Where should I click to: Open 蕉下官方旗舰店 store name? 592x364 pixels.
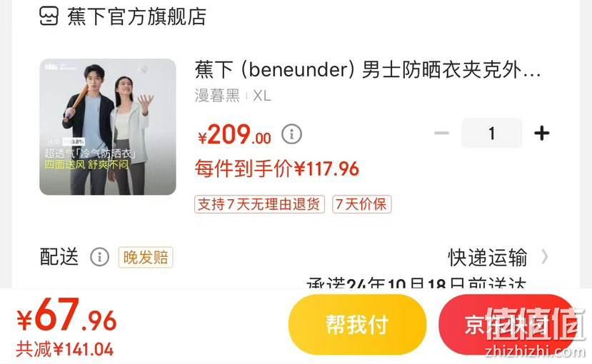[x=136, y=16]
